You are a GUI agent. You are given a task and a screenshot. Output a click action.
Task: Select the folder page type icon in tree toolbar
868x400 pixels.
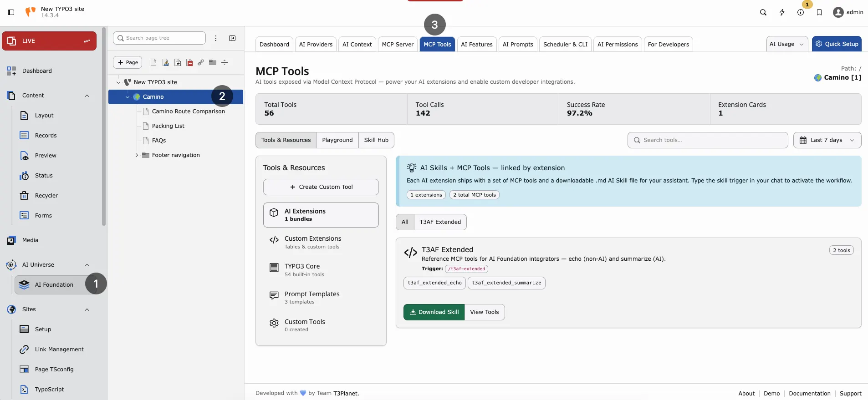click(x=213, y=62)
